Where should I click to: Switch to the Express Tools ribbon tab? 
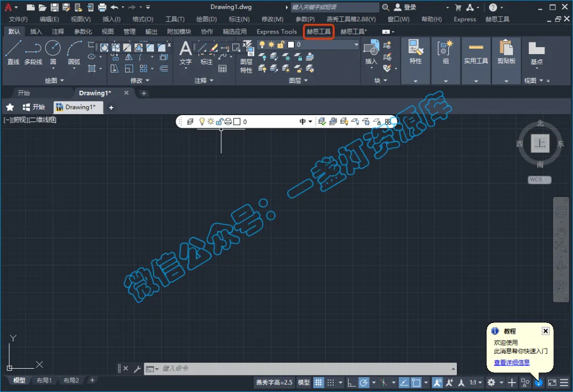[276, 31]
